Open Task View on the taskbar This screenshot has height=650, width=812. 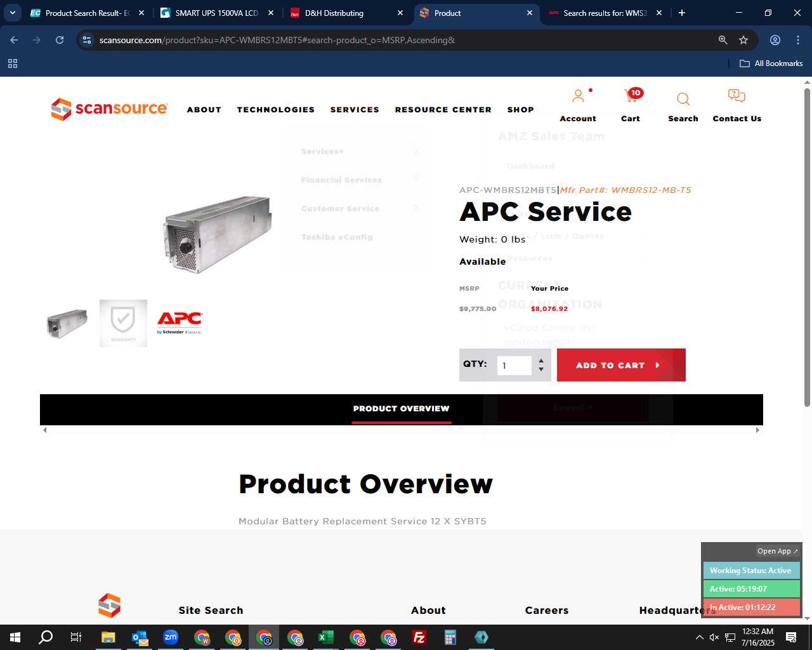pyautogui.click(x=76, y=637)
